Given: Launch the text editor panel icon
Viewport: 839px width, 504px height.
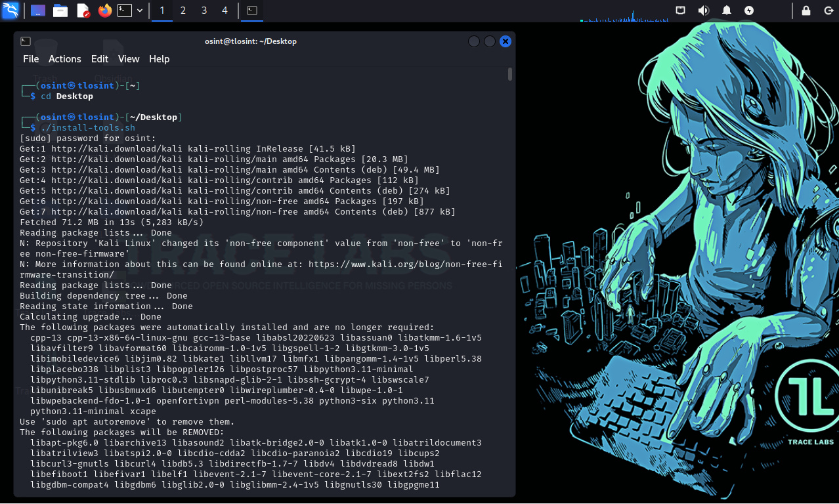Looking at the screenshot, I should [x=83, y=10].
